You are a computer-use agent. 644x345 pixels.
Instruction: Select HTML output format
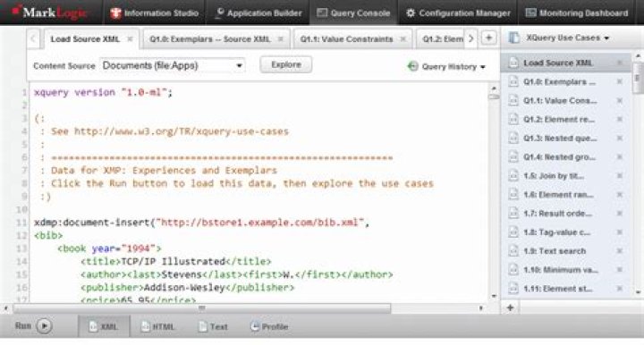coord(157,326)
